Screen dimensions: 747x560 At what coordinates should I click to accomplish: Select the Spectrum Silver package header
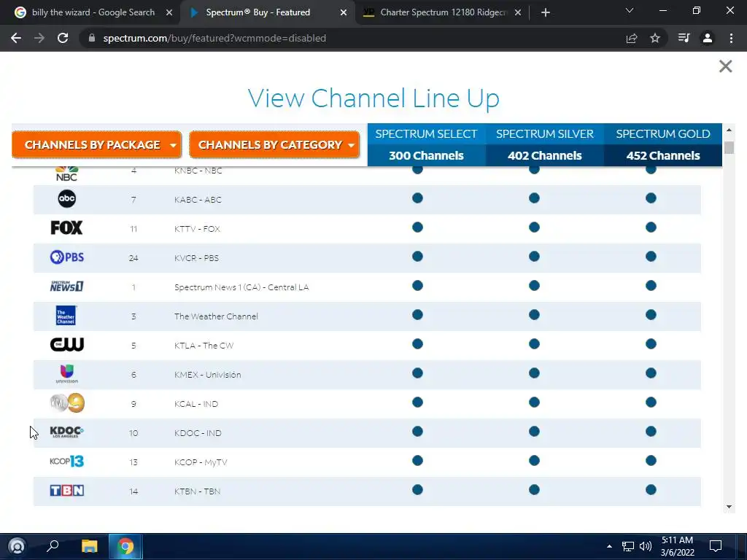coord(545,134)
